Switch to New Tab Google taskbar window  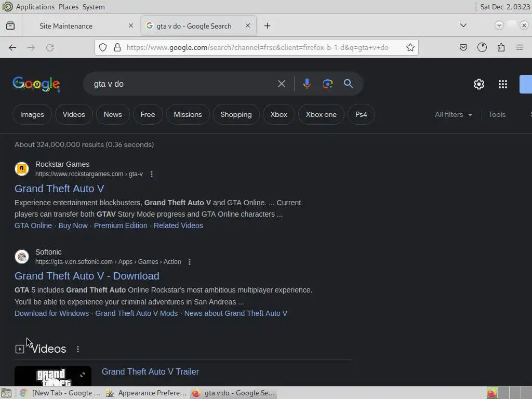pos(60,393)
